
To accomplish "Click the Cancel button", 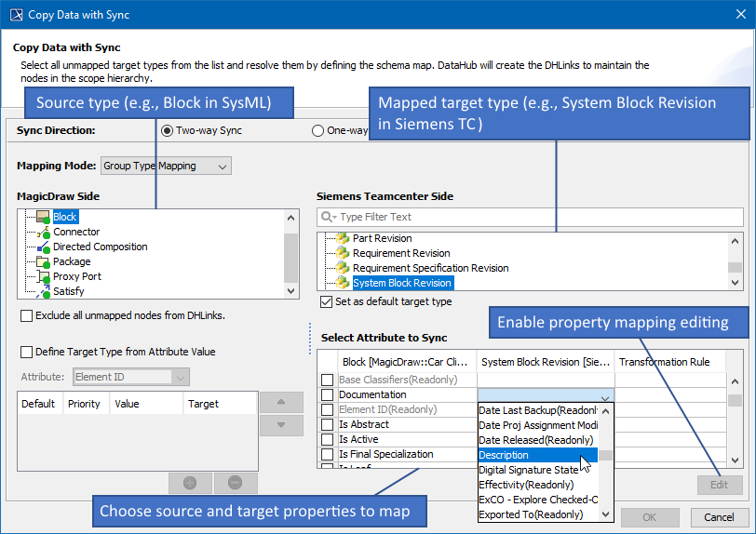I will pos(719,517).
